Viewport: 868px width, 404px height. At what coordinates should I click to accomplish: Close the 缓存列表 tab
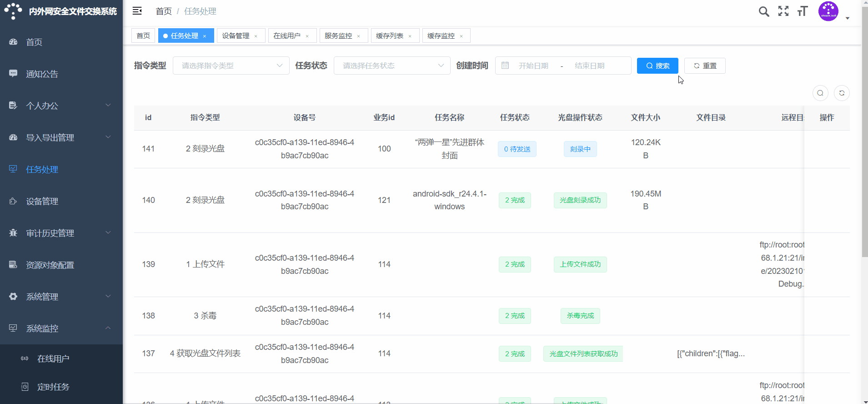pos(410,36)
